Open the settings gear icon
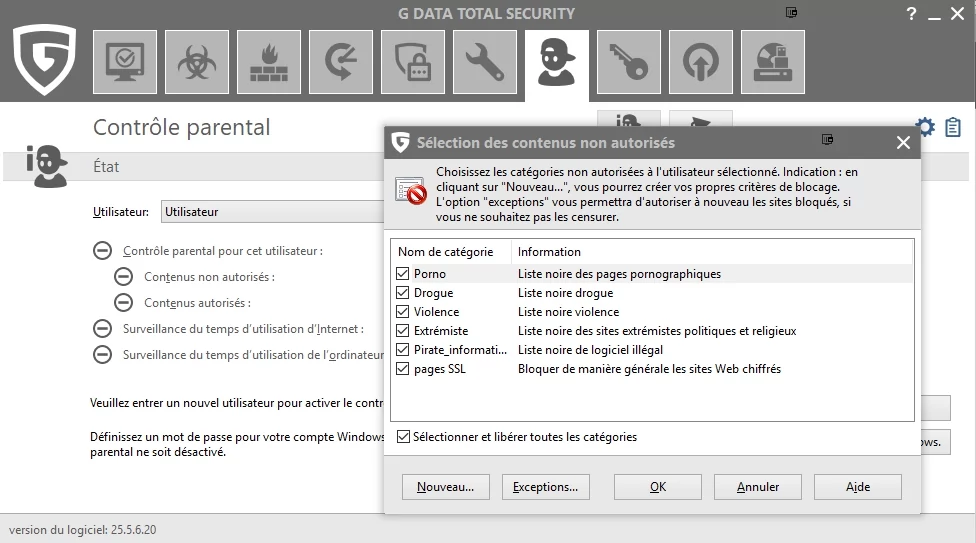Screen dimensions: 976x543 [926, 127]
